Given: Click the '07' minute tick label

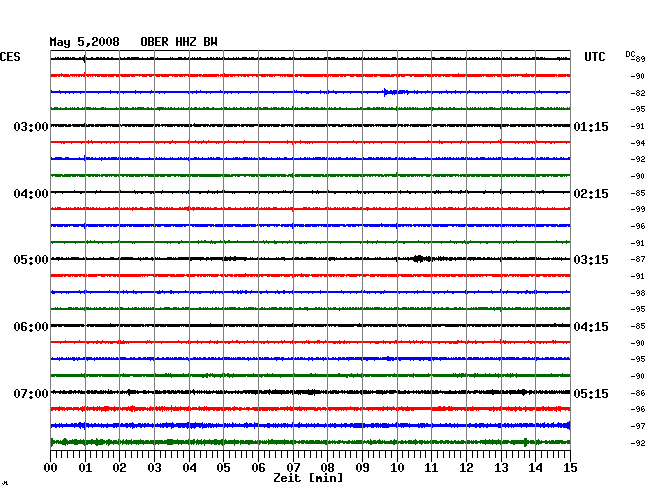Looking at the screenshot, I should click(x=293, y=468).
